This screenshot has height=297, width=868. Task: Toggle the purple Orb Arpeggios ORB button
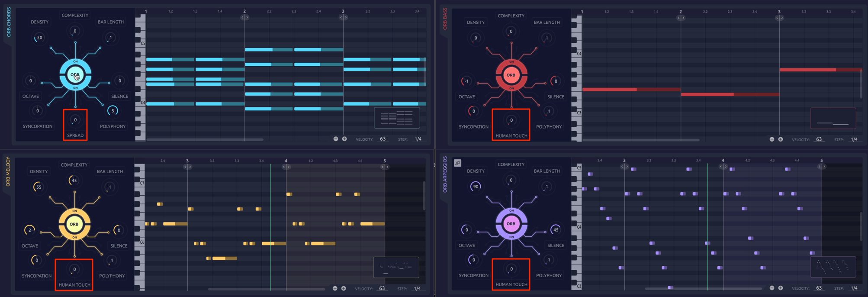[x=511, y=224]
